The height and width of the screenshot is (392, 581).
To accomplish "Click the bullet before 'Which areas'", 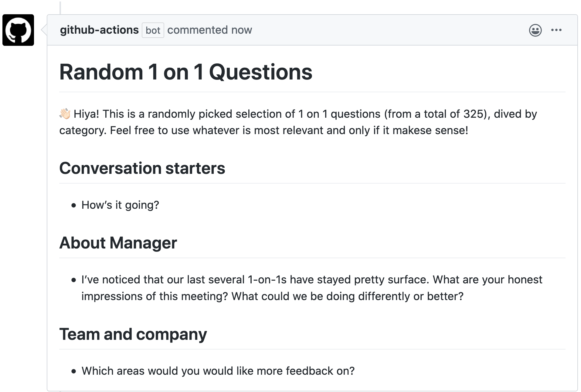I will [73, 371].
